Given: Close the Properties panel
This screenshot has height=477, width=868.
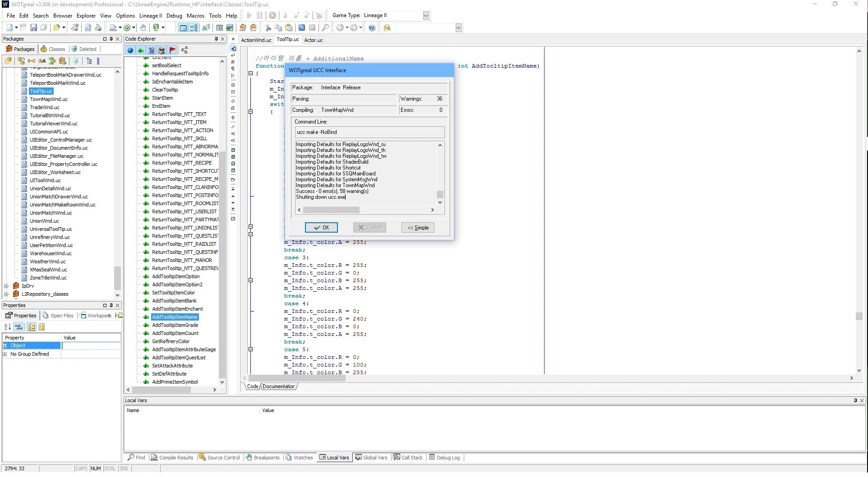Looking at the screenshot, I should [118, 305].
